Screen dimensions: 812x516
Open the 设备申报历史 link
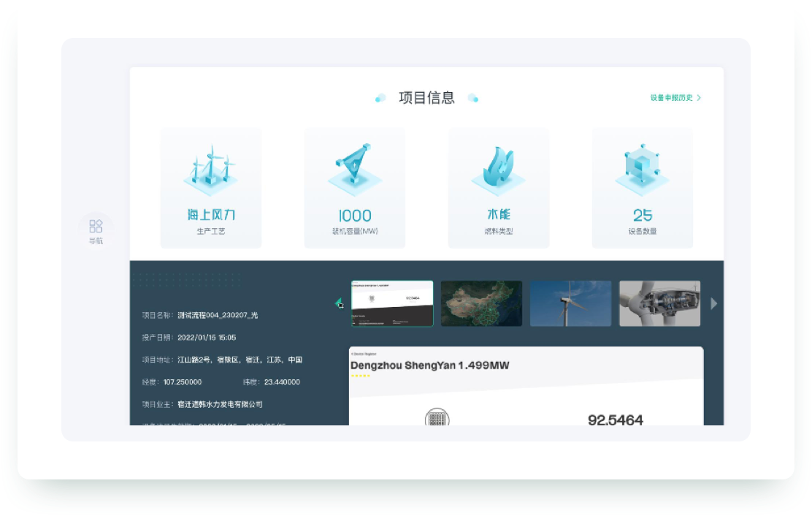tap(671, 97)
